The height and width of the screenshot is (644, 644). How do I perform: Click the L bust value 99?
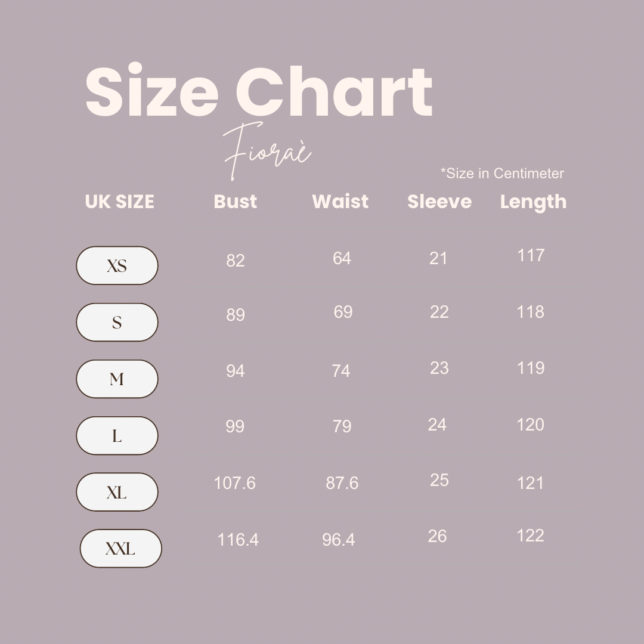(235, 426)
